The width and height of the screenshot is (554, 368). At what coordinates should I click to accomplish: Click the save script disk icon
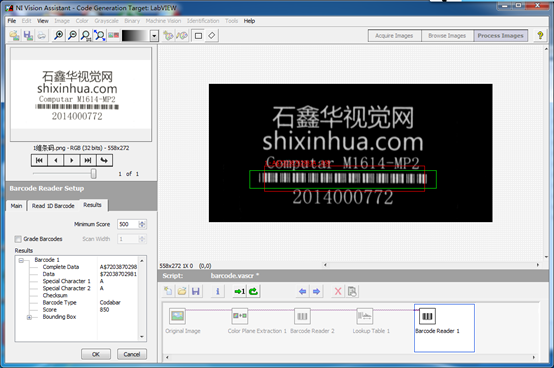click(x=195, y=291)
